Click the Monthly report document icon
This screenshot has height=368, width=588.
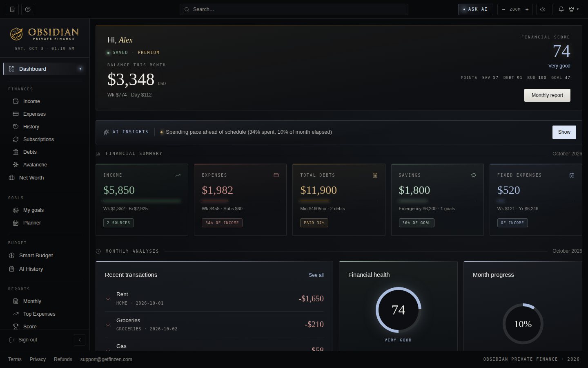[16, 301]
